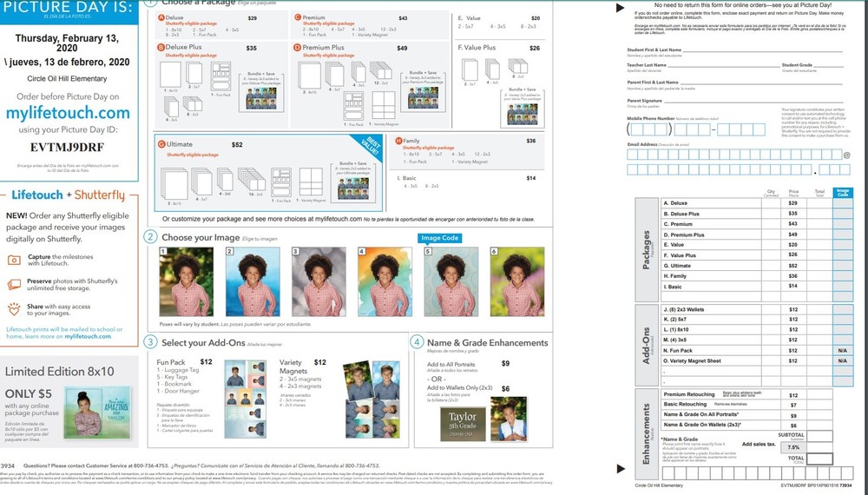
Task: Click the E. Value $20 package heading
Action: click(x=499, y=18)
